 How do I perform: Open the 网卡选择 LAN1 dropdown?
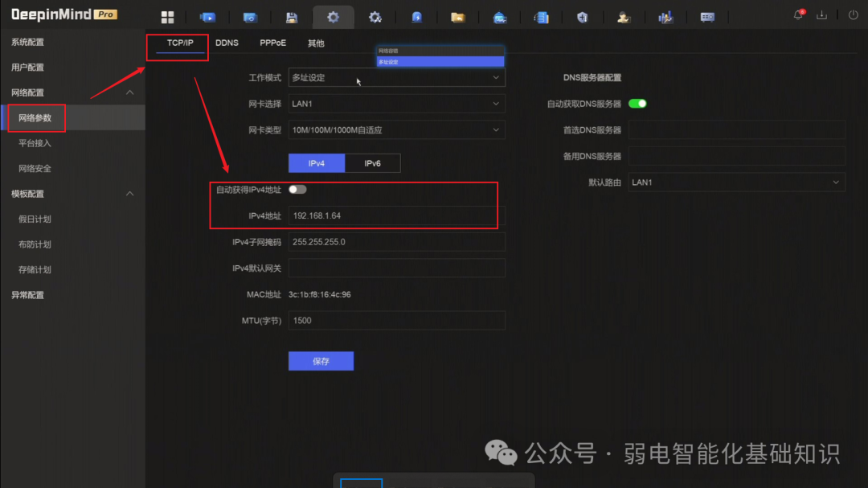[x=396, y=104]
